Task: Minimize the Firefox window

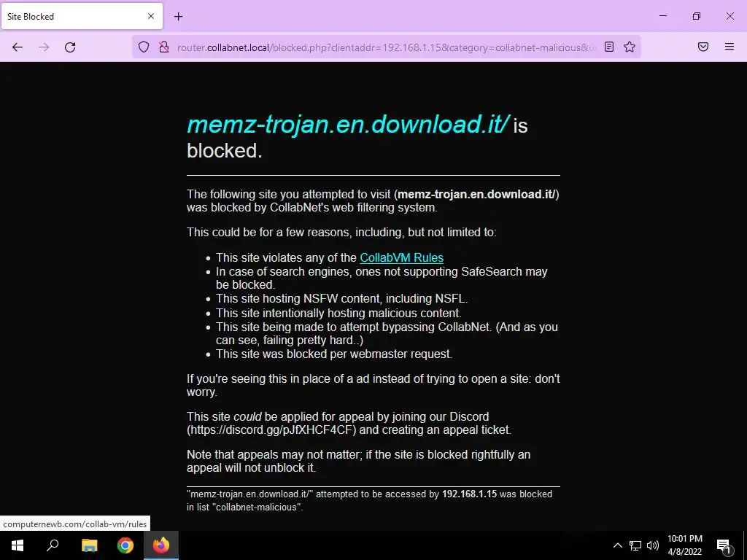Action: pos(662,16)
